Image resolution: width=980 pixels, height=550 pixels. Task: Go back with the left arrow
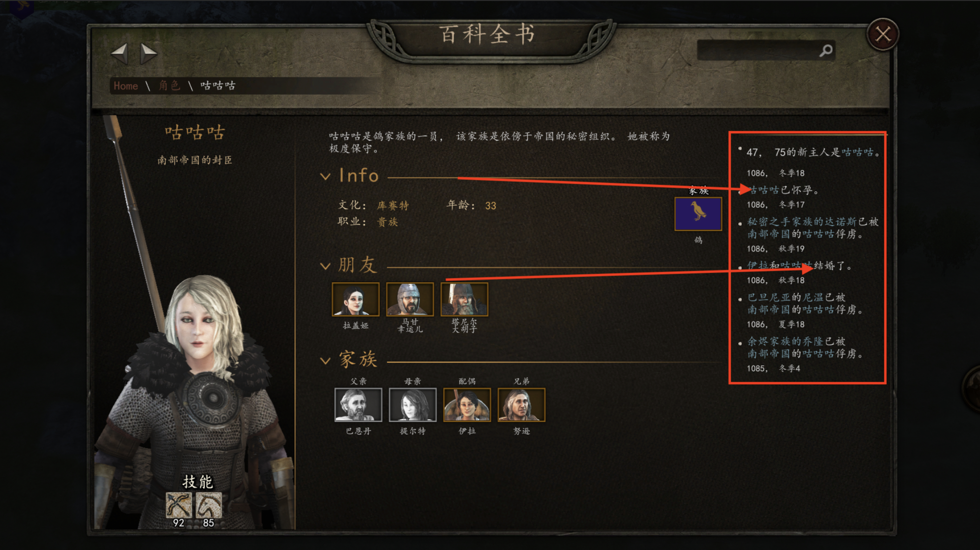coord(120,52)
